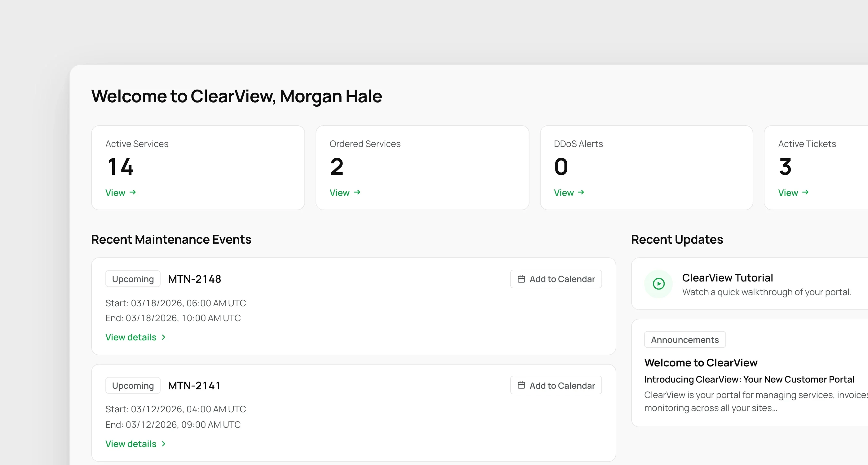Click 'Introducing ClearView: Your New Customer Portal'

749,379
